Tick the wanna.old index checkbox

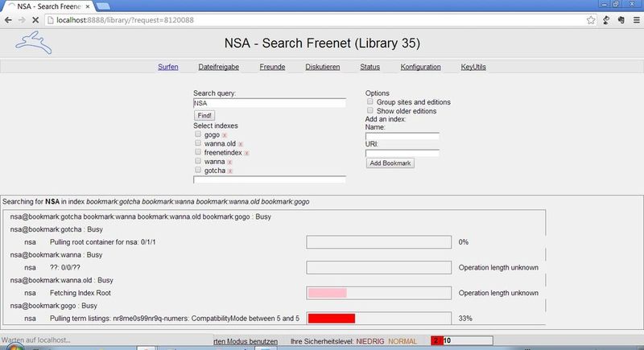tap(198, 143)
